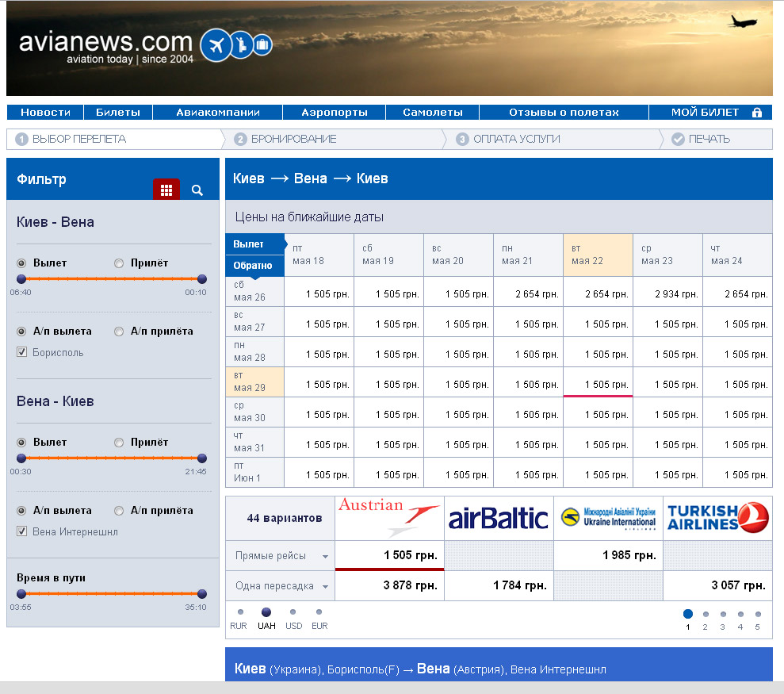
Task: Open the Авиакомпании menu item
Action: pyautogui.click(x=218, y=113)
